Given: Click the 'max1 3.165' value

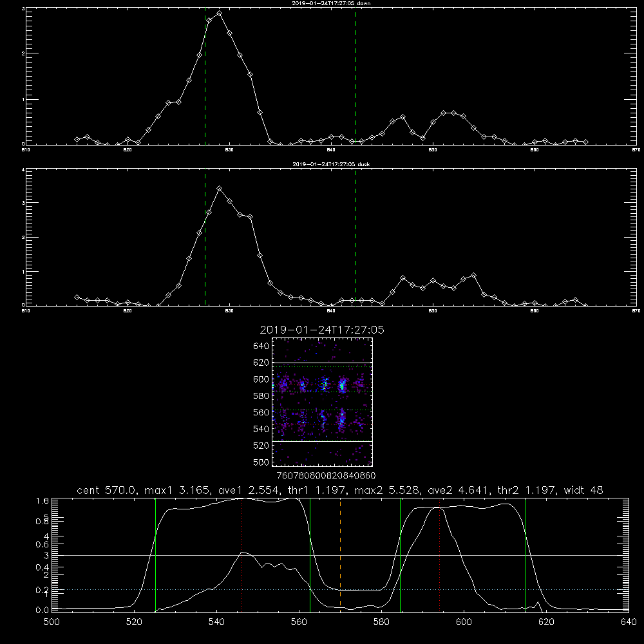Looking at the screenshot, I should tap(177, 490).
